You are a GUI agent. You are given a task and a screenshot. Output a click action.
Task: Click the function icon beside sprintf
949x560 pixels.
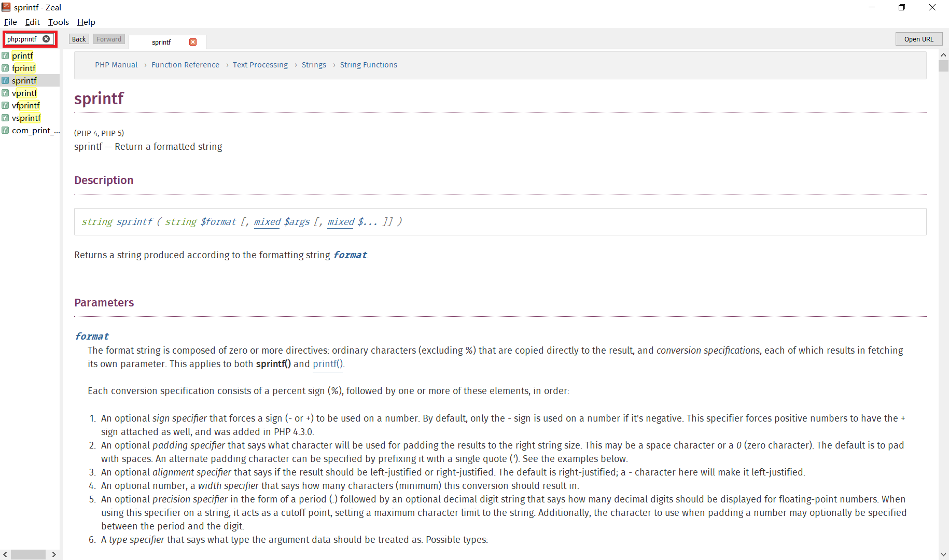point(5,80)
